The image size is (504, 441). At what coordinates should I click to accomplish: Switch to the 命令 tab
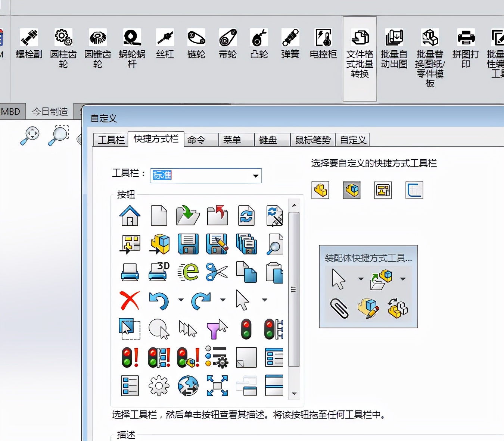[200, 140]
